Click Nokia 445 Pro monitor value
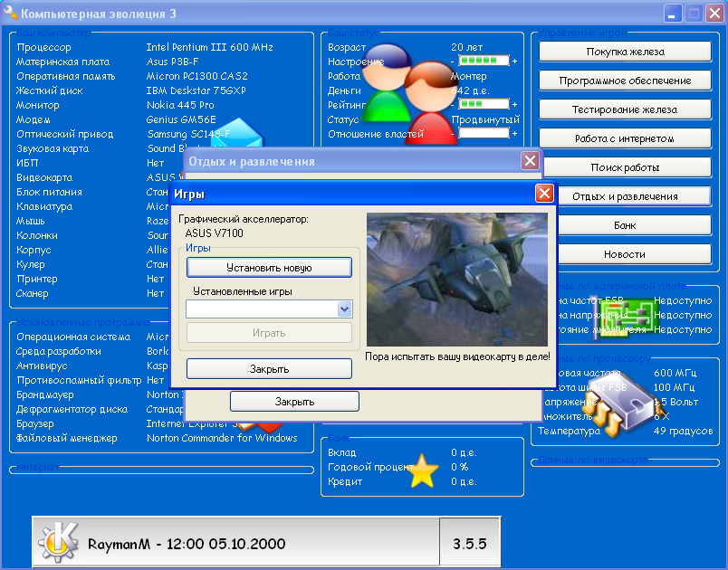 180,105
